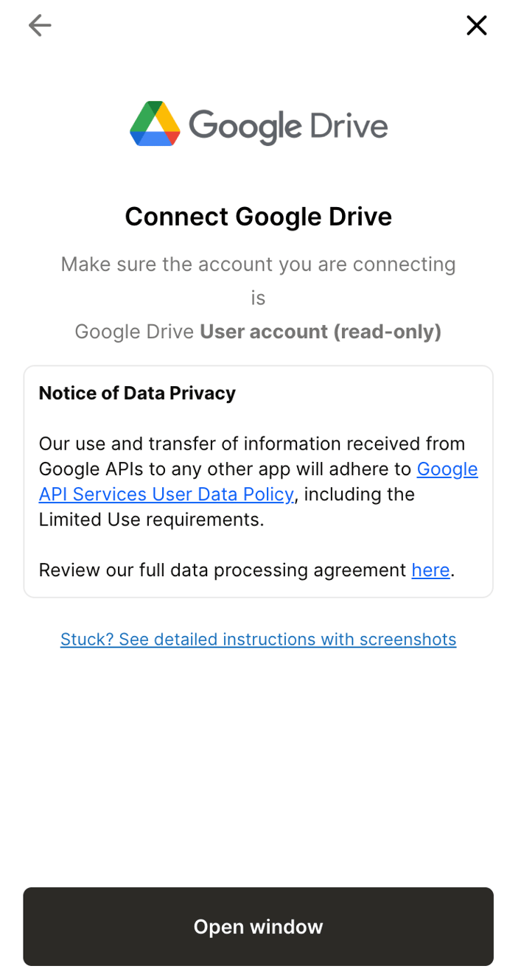Viewport: 507px width, 980px height.
Task: Click the Notice of Data Privacy heading
Action: click(x=137, y=393)
